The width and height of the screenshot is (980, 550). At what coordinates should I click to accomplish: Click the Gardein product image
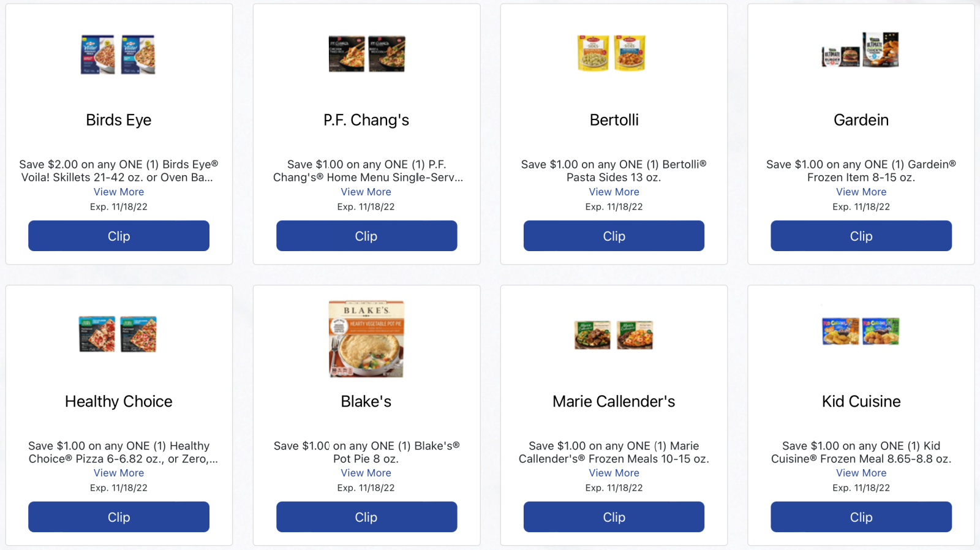[x=860, y=50]
